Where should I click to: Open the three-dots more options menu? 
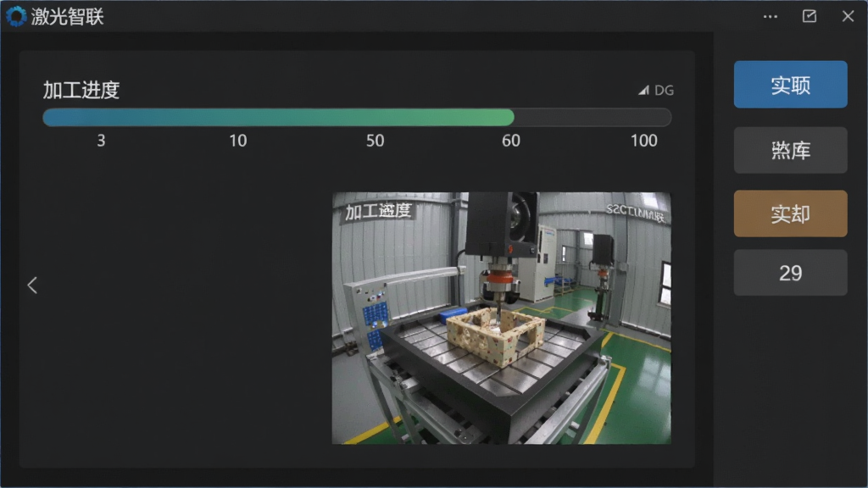click(x=770, y=17)
